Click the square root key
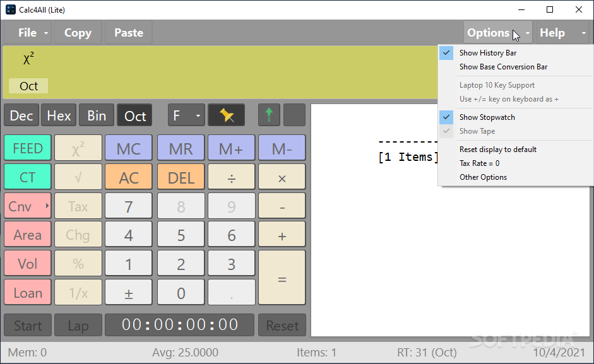Screen dimensions: 594x364 click(78, 177)
